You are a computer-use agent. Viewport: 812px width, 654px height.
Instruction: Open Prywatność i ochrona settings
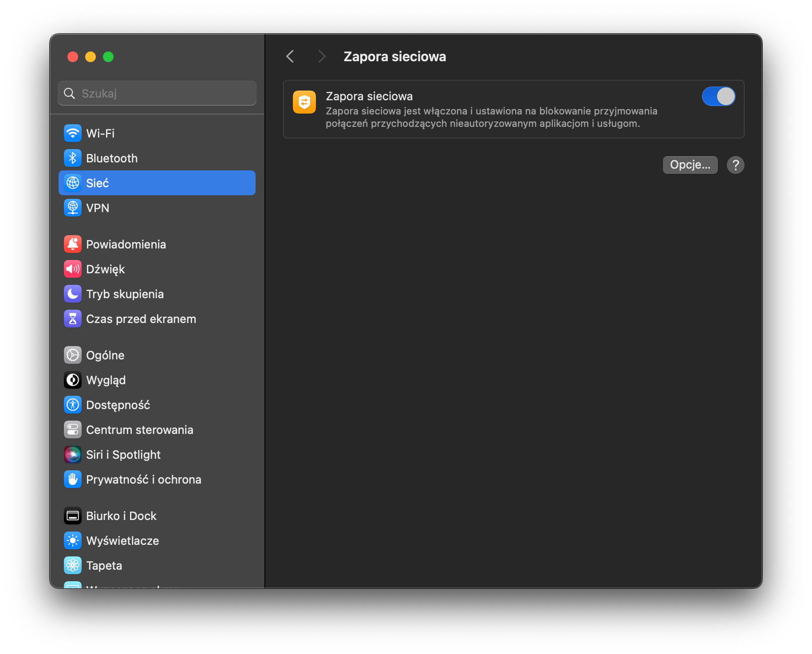(143, 479)
